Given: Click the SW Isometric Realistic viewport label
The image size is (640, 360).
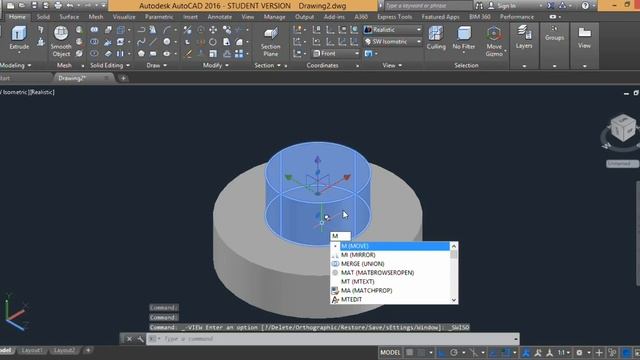Looking at the screenshot, I should [27, 92].
